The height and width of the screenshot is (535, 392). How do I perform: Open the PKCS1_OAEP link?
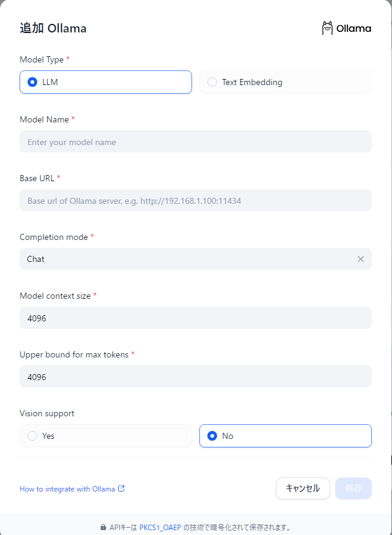[160, 527]
